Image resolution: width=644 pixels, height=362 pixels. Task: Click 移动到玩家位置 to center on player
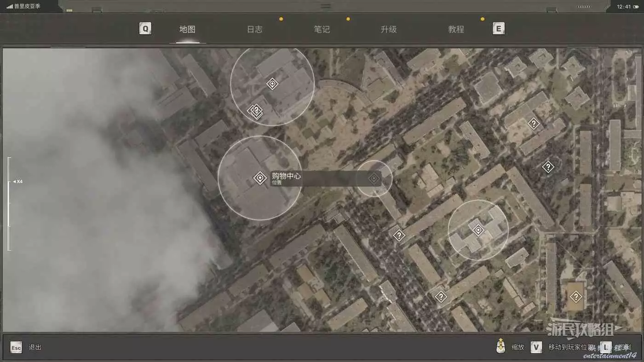[569, 347]
